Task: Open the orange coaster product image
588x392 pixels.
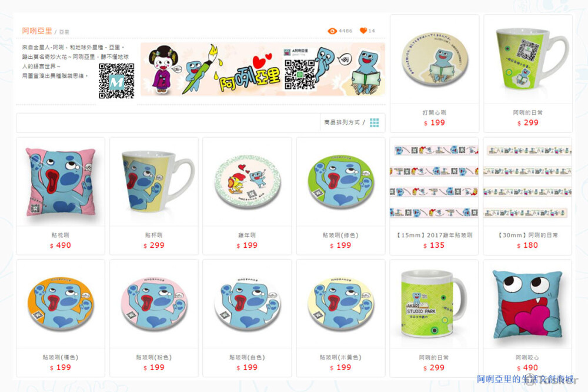Action: (x=61, y=304)
